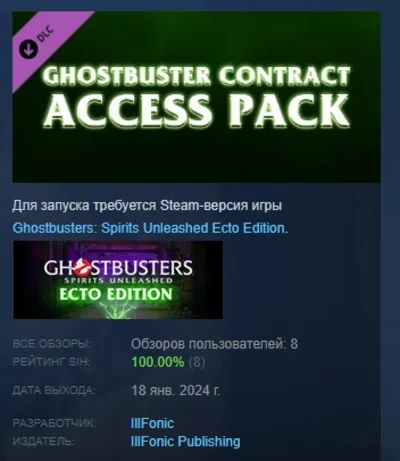
Task: Click the (8) review count beside rating
Action: pos(197,362)
